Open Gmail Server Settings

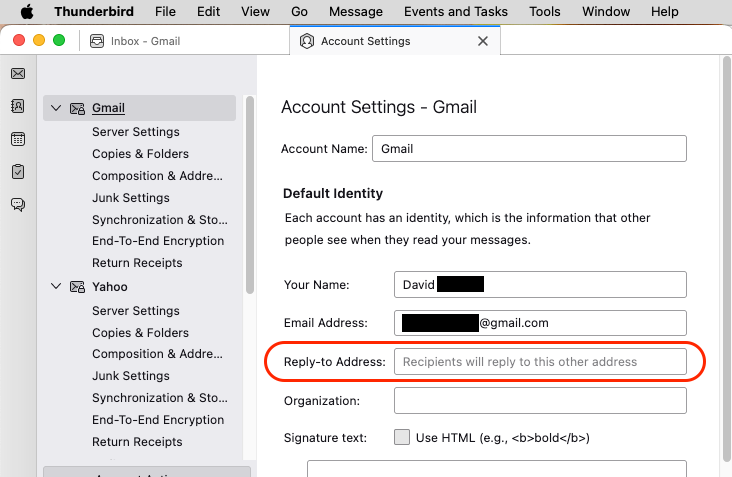click(x=136, y=132)
